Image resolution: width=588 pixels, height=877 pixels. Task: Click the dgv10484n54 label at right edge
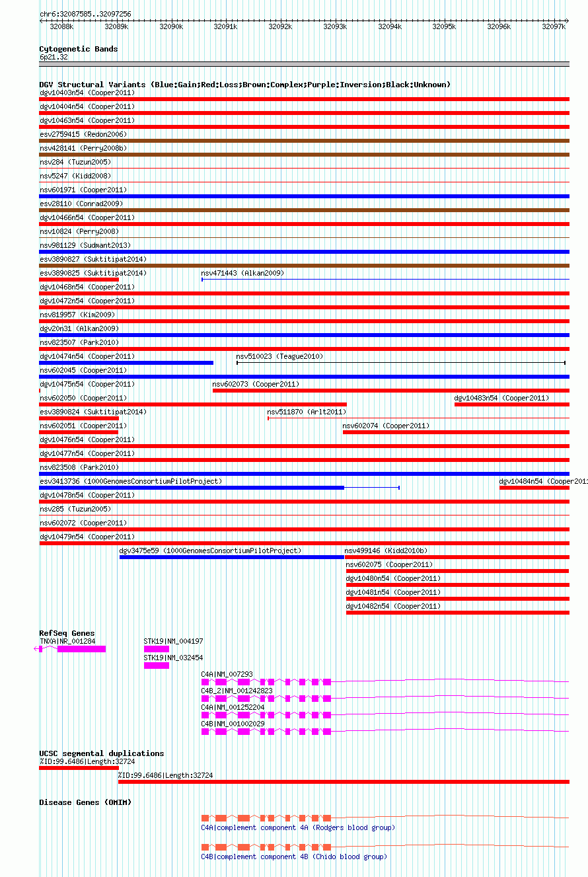(543, 481)
